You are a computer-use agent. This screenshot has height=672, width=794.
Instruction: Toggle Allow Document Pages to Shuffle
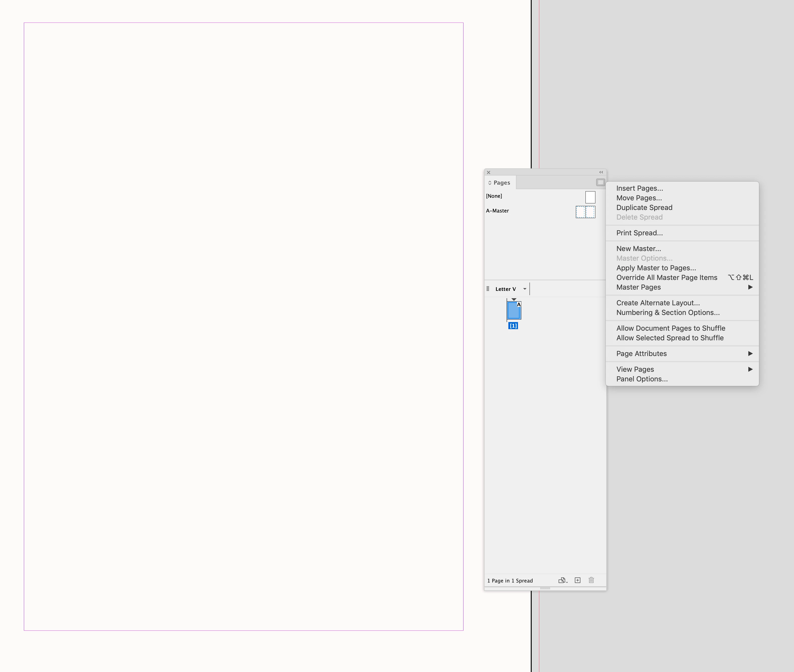670,328
